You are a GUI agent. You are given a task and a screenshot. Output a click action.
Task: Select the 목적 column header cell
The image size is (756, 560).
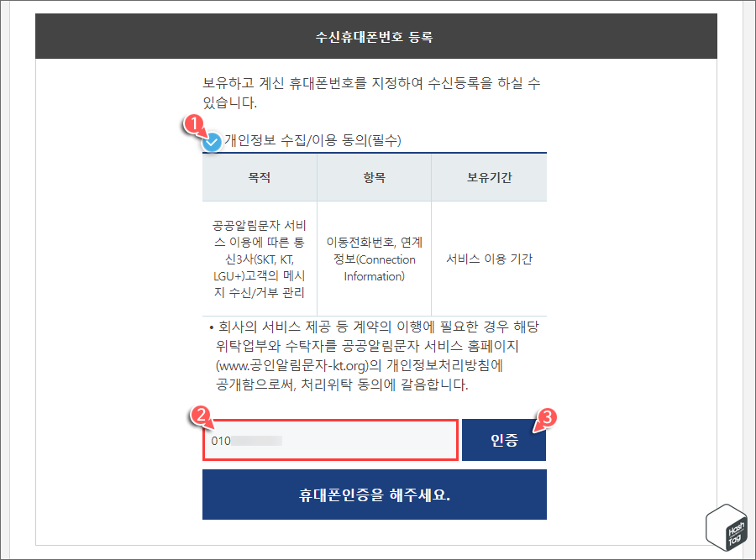pos(259,177)
